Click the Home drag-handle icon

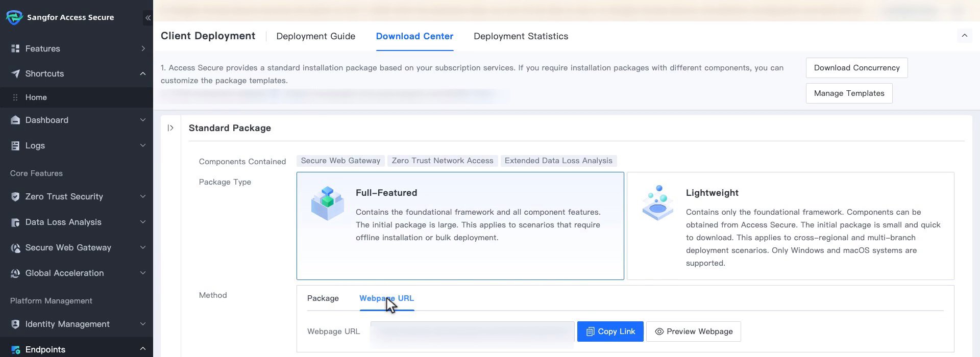click(x=15, y=97)
